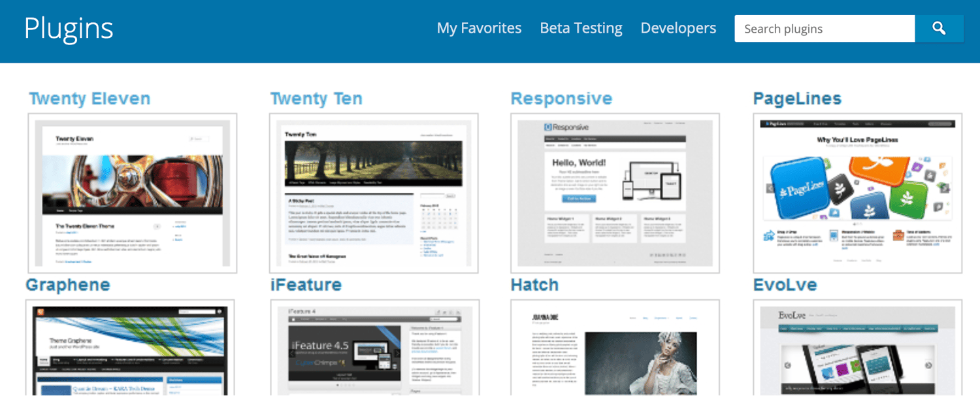
Task: Go to the Beta Testing page
Action: (581, 29)
